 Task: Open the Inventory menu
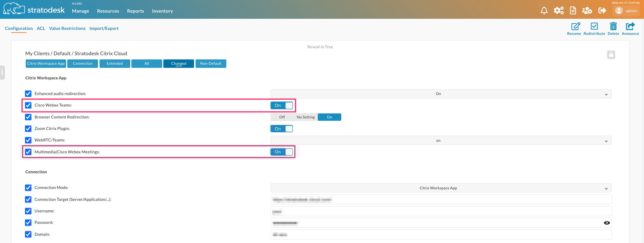[x=162, y=11]
